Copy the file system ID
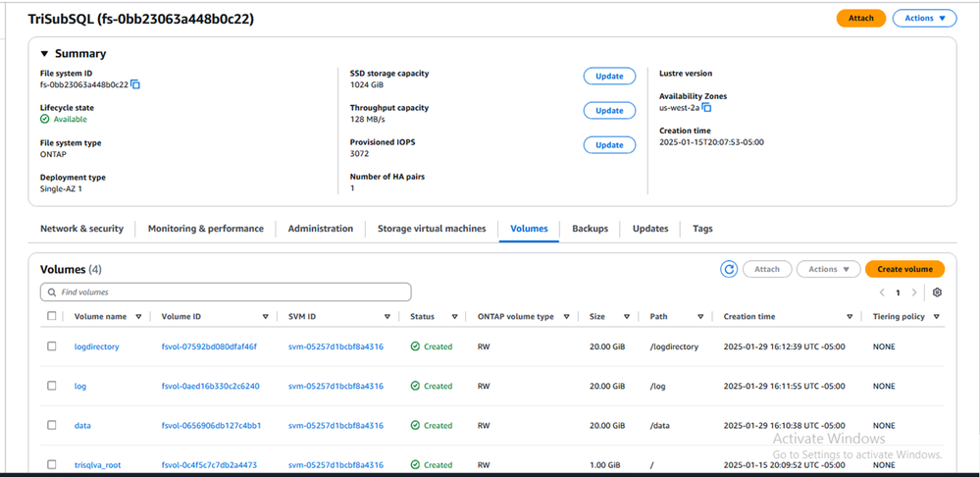Viewport: 980px width, 477px height. tap(136, 84)
